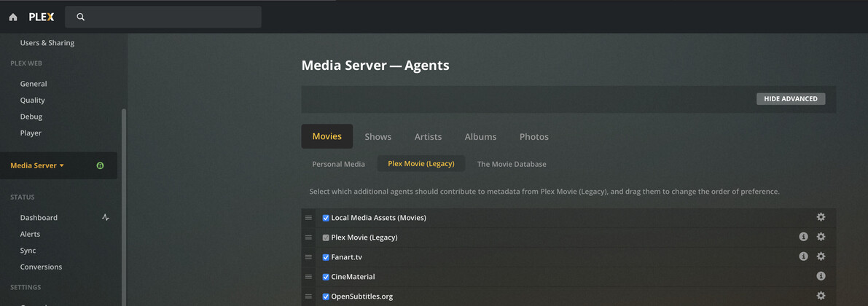Click the Hide Advanced button
The image size is (868, 306).
pos(791,99)
